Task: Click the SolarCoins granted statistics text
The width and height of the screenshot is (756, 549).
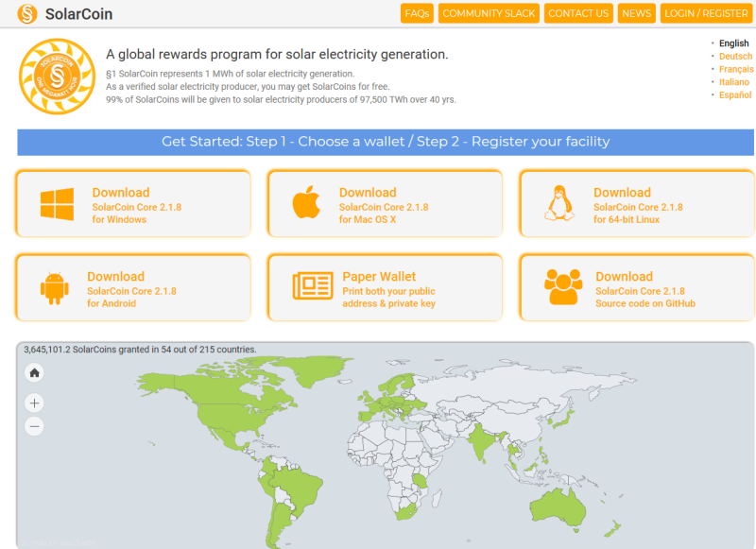Action: [140, 350]
